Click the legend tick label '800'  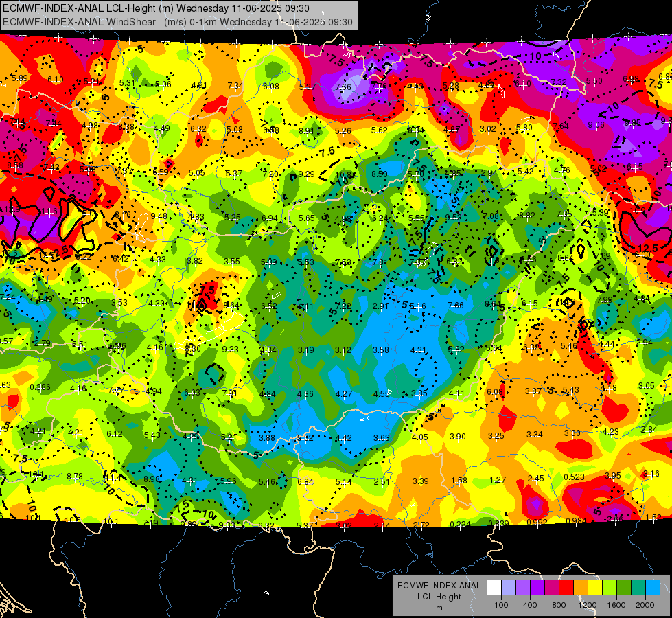coord(559,605)
